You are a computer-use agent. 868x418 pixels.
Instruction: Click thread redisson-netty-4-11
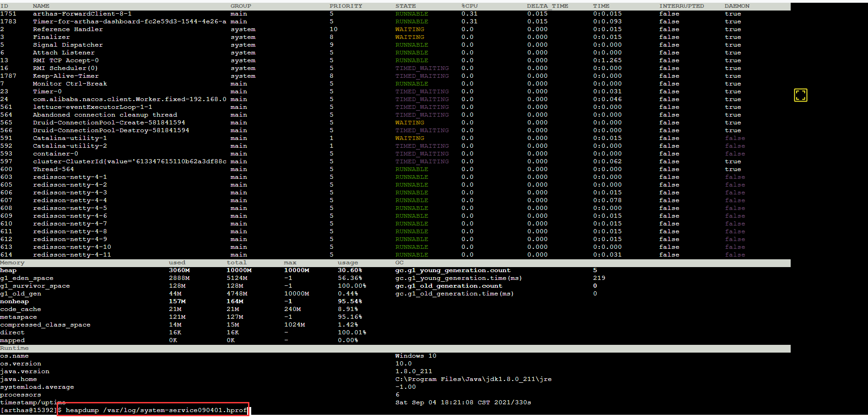click(x=72, y=255)
